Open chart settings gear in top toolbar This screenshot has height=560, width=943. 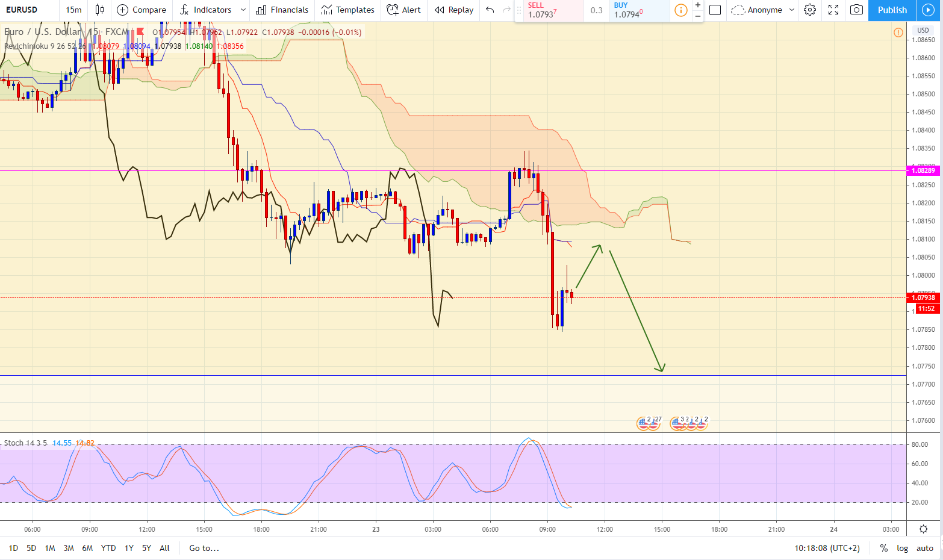(x=810, y=10)
